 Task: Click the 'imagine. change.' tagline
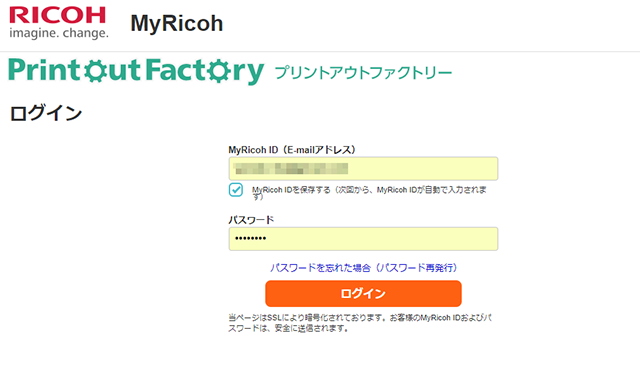[59, 33]
